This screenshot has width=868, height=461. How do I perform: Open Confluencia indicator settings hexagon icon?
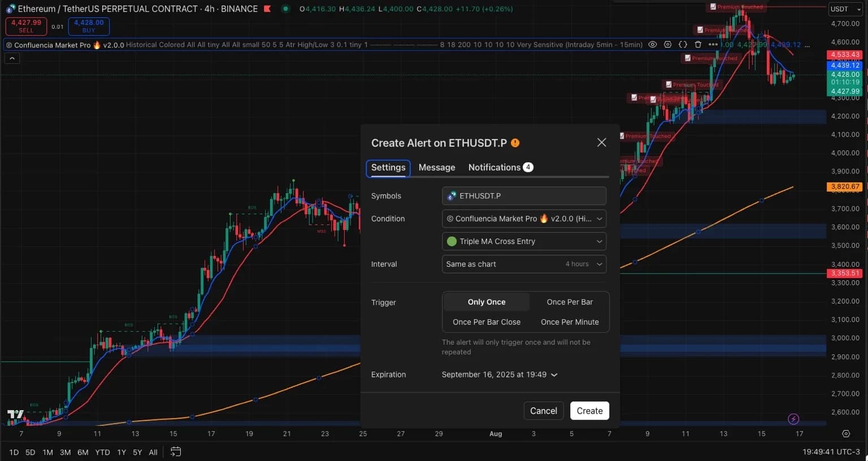[x=667, y=45]
